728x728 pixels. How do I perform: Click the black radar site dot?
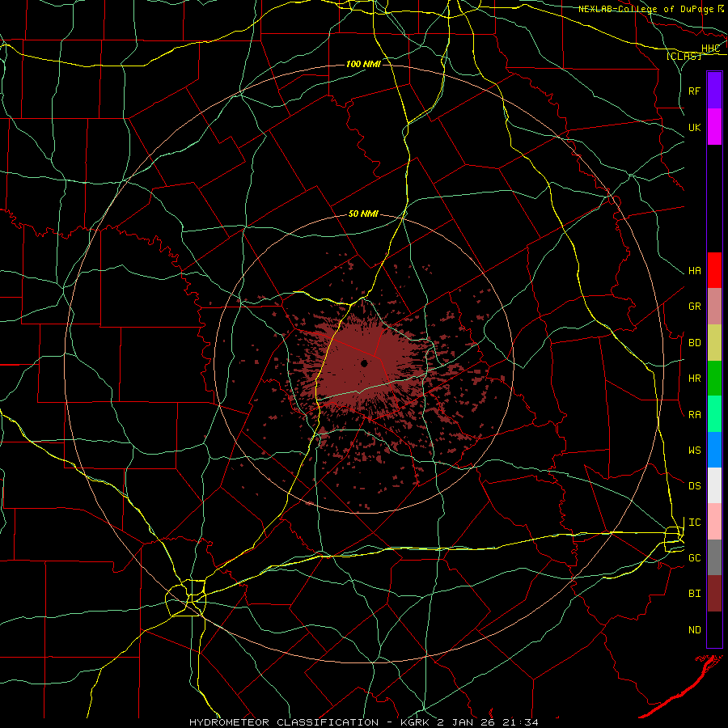click(365, 363)
